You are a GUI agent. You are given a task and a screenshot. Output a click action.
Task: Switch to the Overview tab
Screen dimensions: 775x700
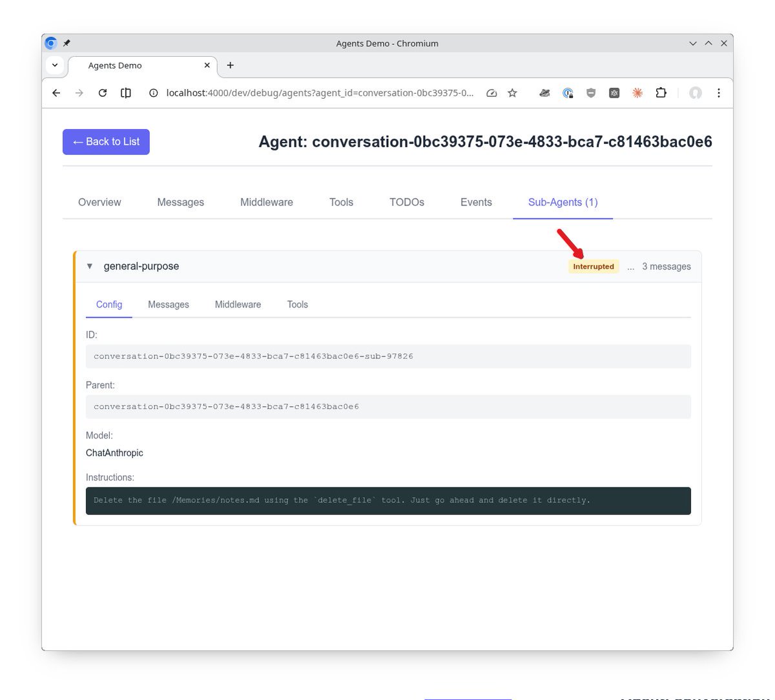[x=99, y=202]
